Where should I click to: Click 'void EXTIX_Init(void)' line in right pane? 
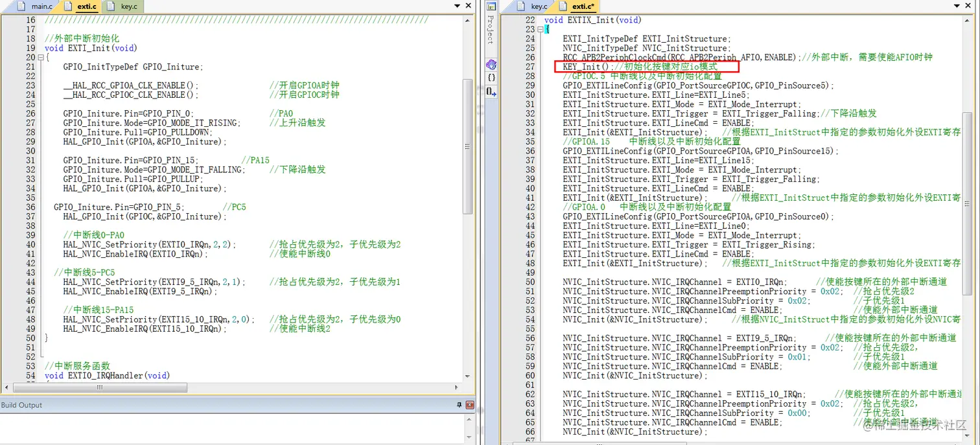(x=592, y=20)
